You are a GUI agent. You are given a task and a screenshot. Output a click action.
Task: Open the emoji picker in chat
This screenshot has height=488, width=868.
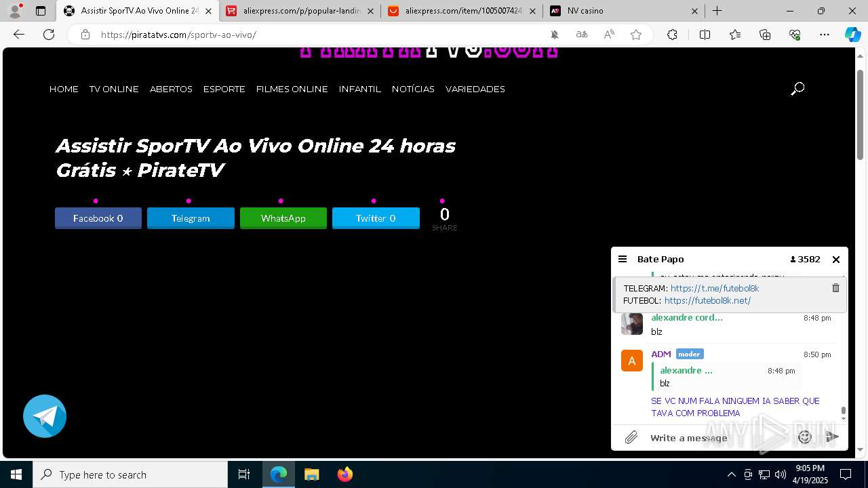805,437
